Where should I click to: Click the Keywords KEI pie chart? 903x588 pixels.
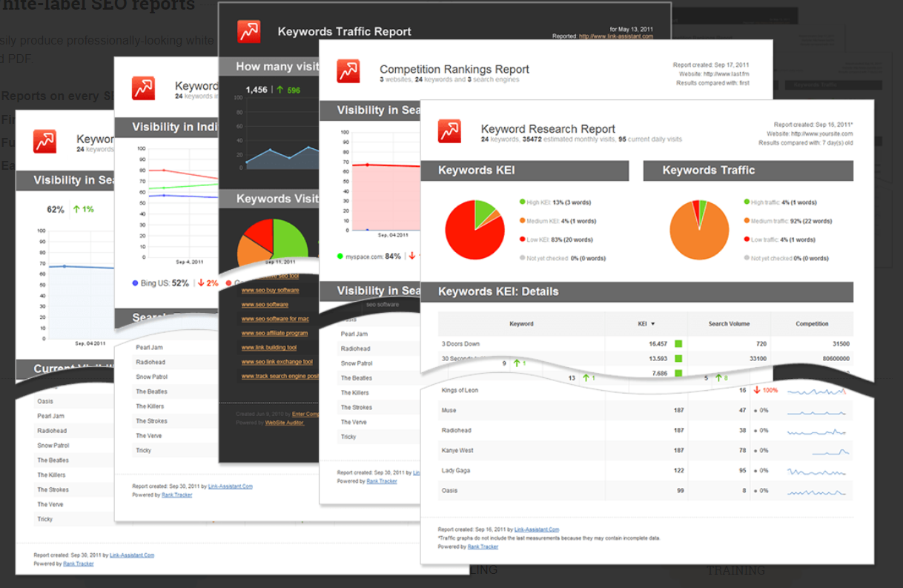[474, 229]
